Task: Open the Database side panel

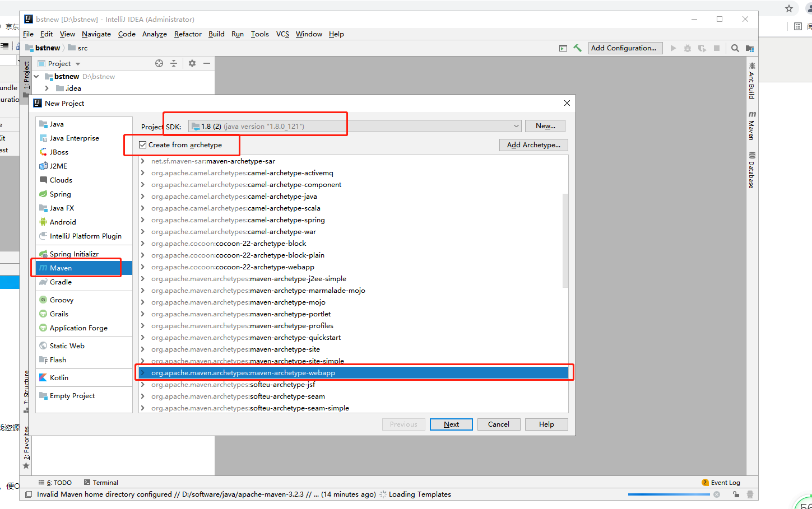Action: [x=752, y=170]
